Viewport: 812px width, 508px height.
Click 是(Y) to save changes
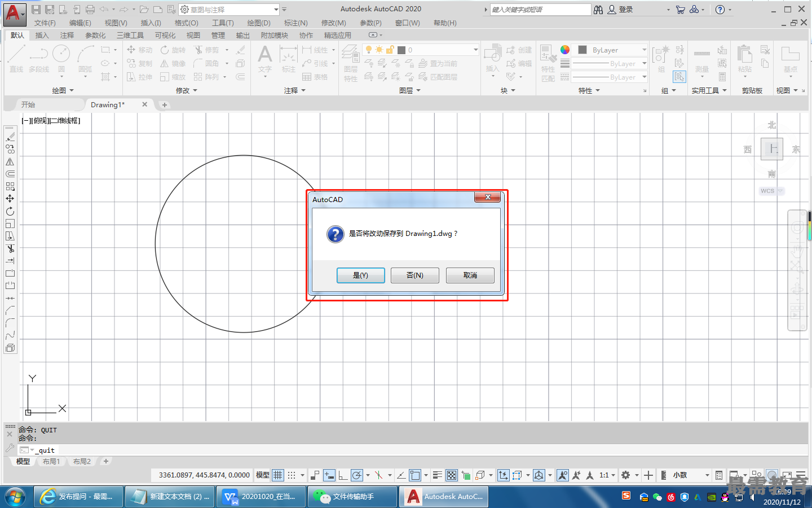[361, 275]
